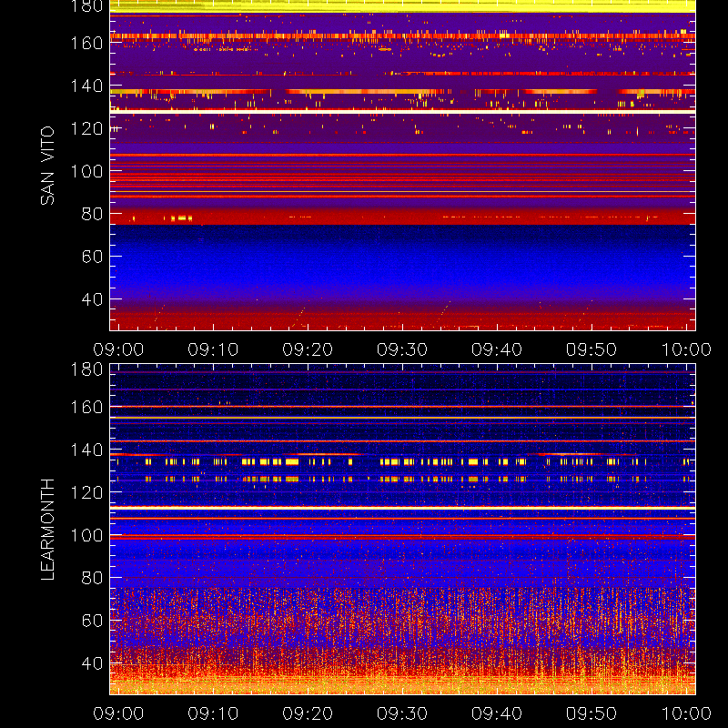Click 09:00 time label under San Vito plot
Image resolution: width=728 pixels, height=728 pixels.
click(x=118, y=349)
